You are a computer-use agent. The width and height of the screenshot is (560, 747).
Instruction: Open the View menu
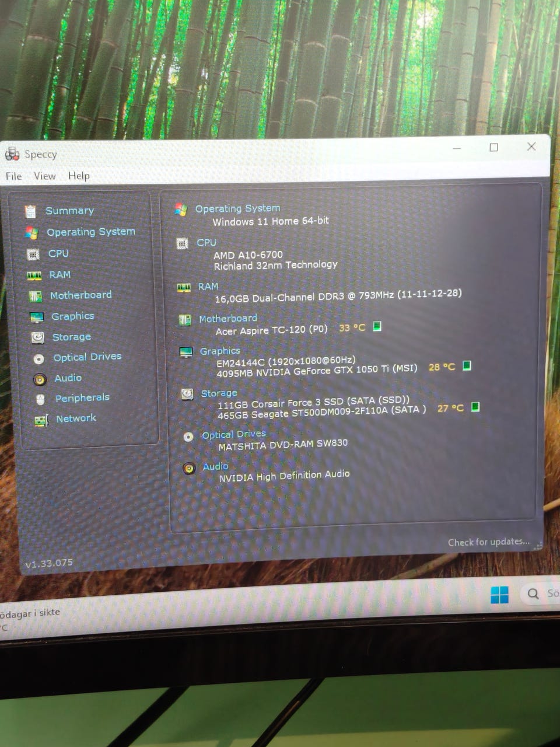pyautogui.click(x=44, y=176)
